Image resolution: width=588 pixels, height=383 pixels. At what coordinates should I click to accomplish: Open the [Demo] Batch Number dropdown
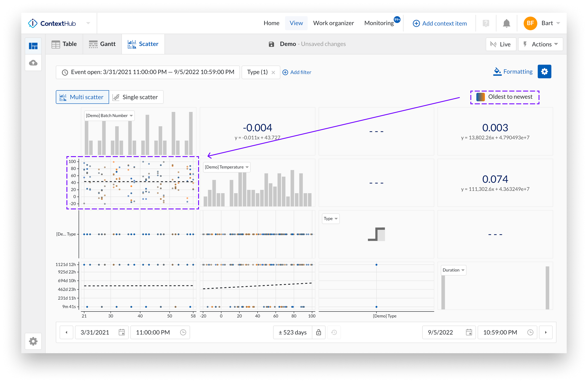[109, 116]
